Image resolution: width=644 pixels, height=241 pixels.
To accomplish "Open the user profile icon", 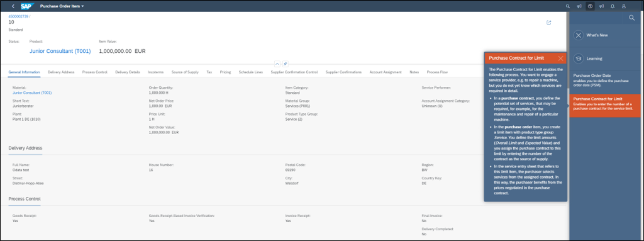I will coord(623,6).
